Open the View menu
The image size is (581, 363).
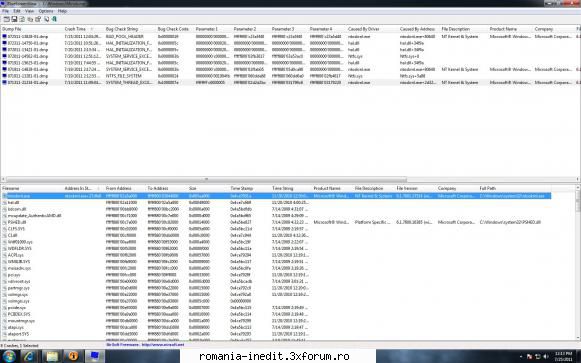coord(29,11)
